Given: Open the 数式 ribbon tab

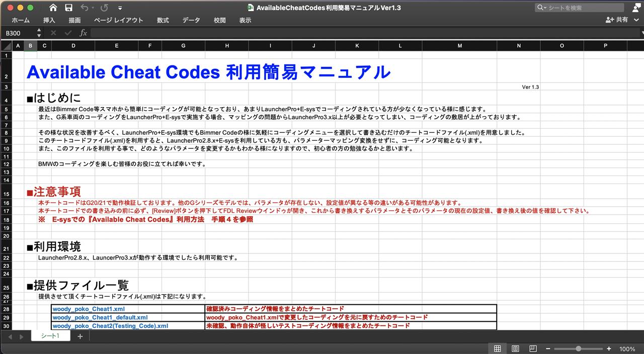Looking at the screenshot, I should coord(163,20).
